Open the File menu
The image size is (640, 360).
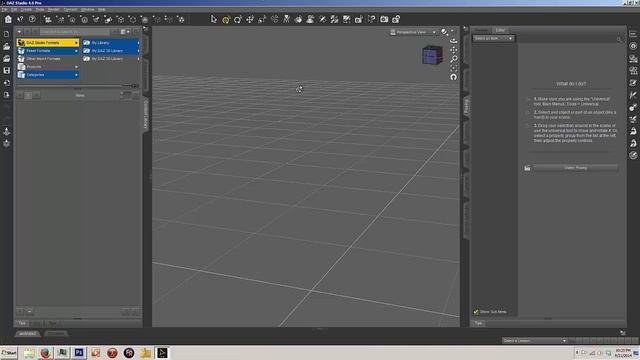(x=4, y=9)
